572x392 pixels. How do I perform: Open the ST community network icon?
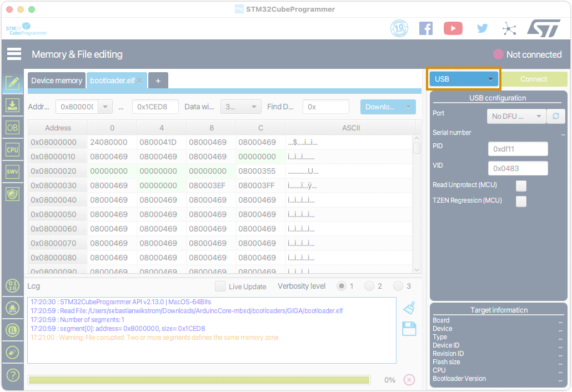point(509,28)
